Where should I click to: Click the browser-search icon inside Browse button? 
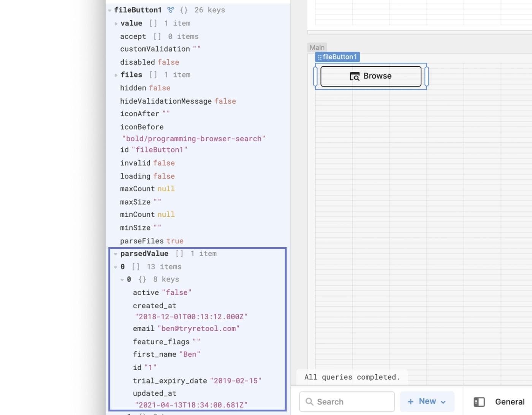355,76
